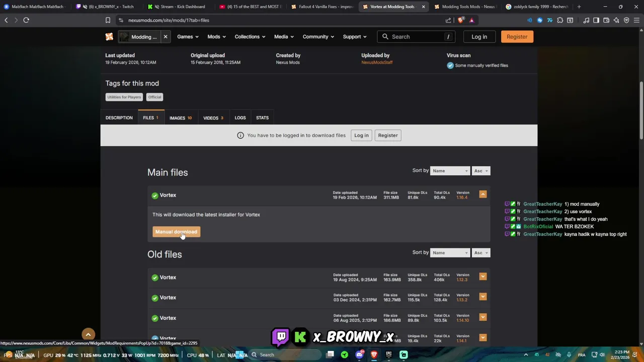Open the Mods dropdown menu
Image resolution: width=644 pixels, height=362 pixels.
216,37
